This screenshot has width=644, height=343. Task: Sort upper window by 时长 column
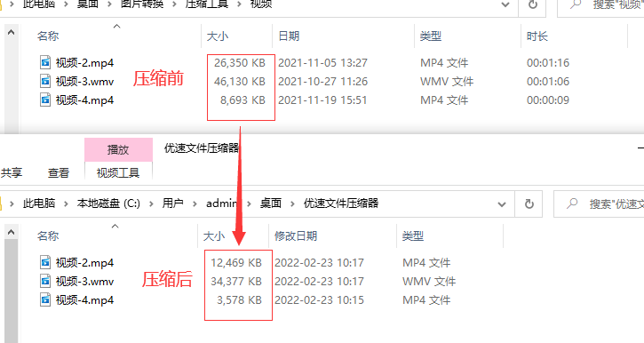(x=537, y=36)
